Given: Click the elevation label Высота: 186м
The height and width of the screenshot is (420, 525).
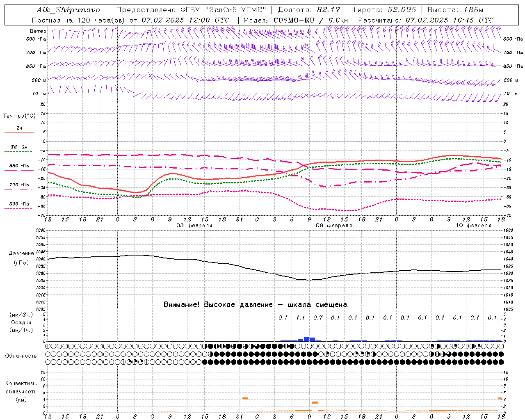Looking at the screenshot, I should [x=455, y=10].
